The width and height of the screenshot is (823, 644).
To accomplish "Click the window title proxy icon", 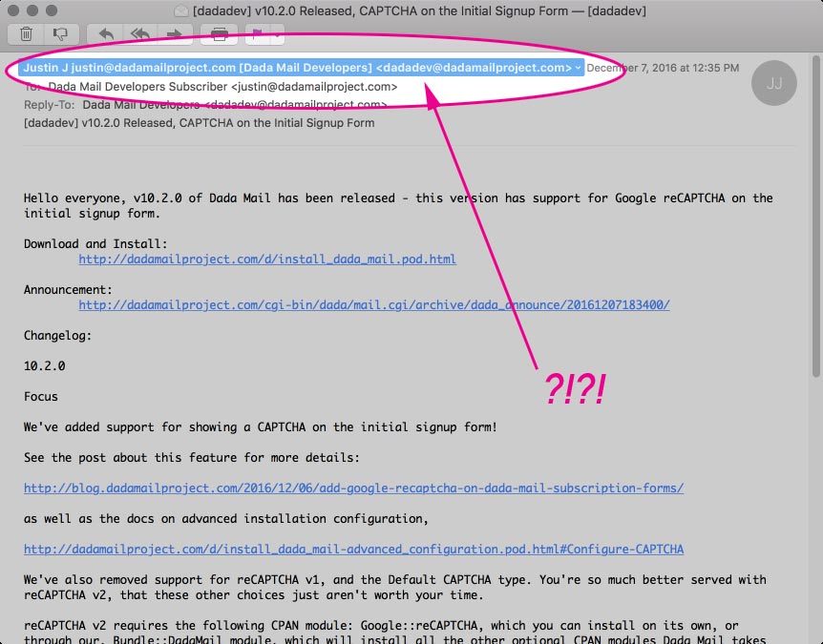I will click(181, 10).
